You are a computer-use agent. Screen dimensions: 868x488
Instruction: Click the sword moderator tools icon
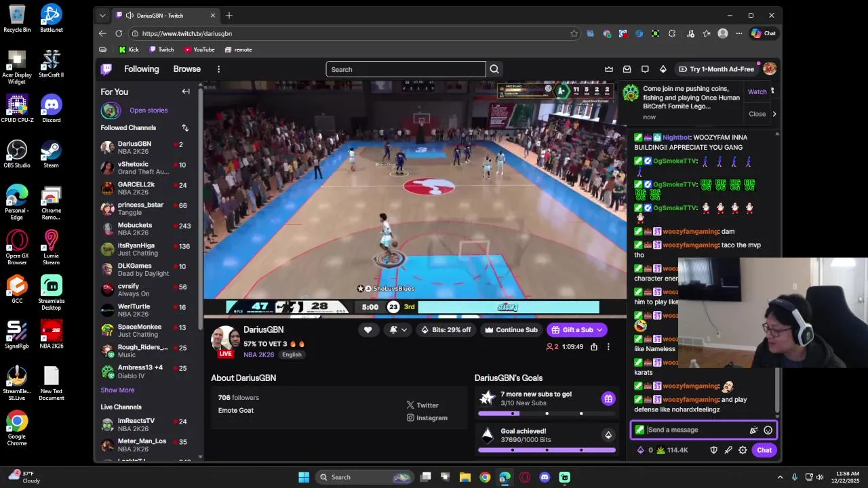(x=728, y=450)
